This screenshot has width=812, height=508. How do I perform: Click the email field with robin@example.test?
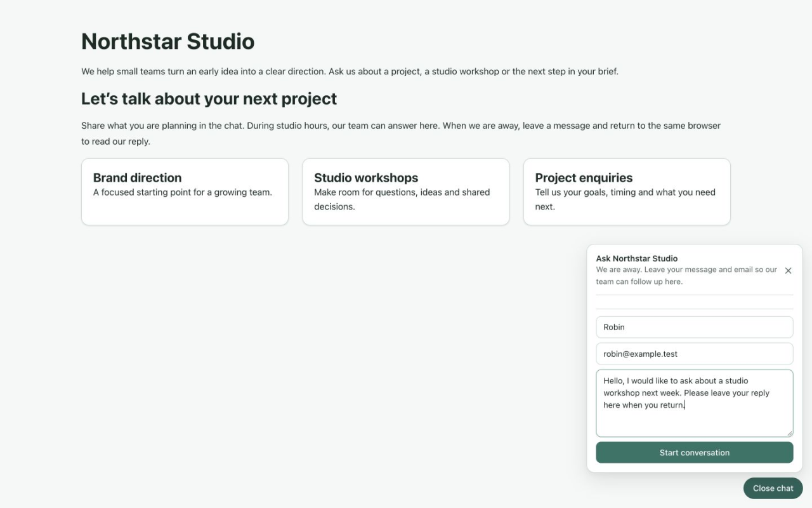pyautogui.click(x=695, y=354)
